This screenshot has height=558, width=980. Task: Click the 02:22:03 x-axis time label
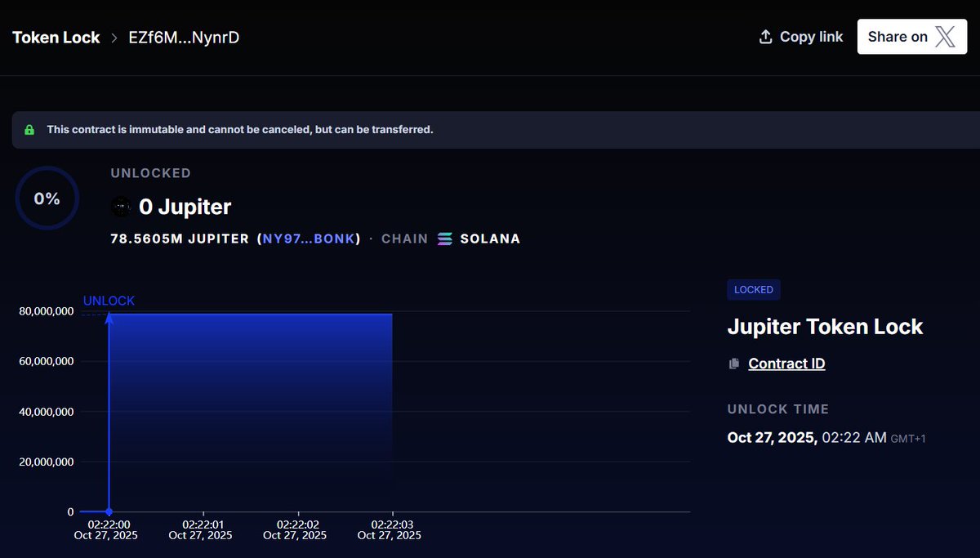(x=392, y=524)
